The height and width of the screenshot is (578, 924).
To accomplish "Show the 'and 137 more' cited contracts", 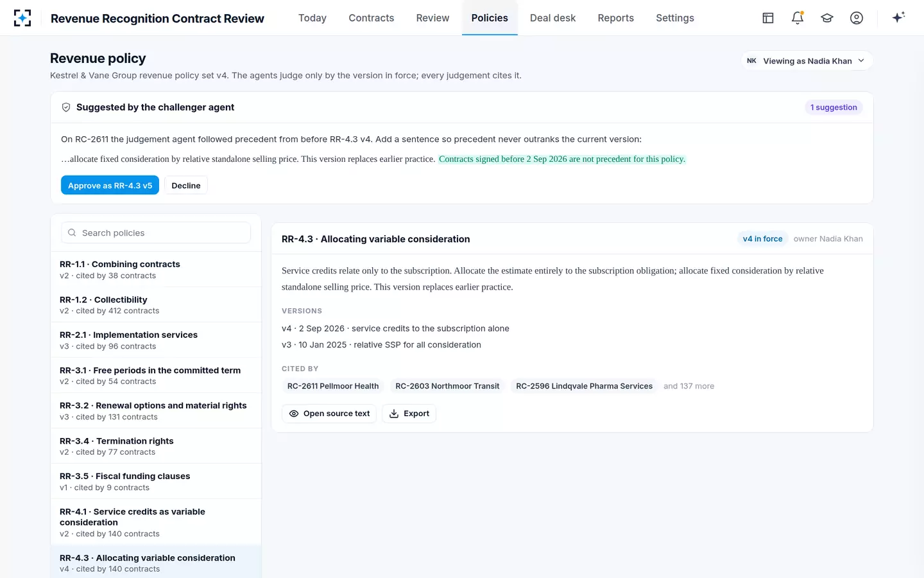I will click(689, 386).
